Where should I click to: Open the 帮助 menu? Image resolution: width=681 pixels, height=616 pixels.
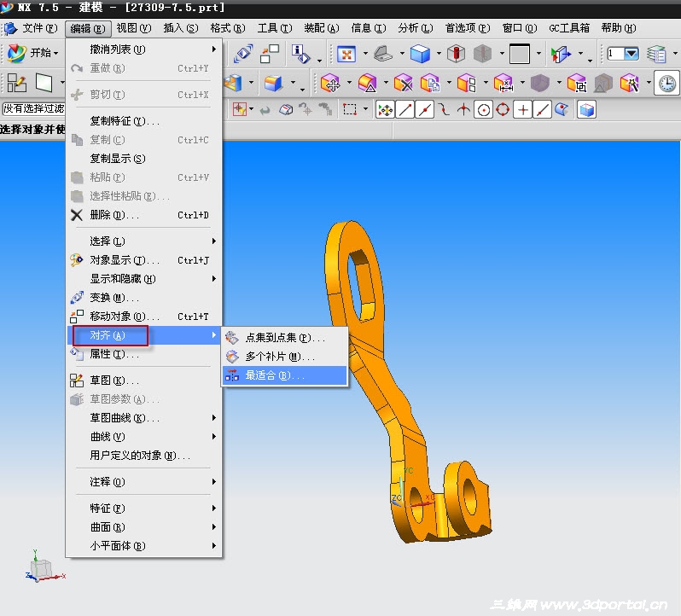coord(619,28)
